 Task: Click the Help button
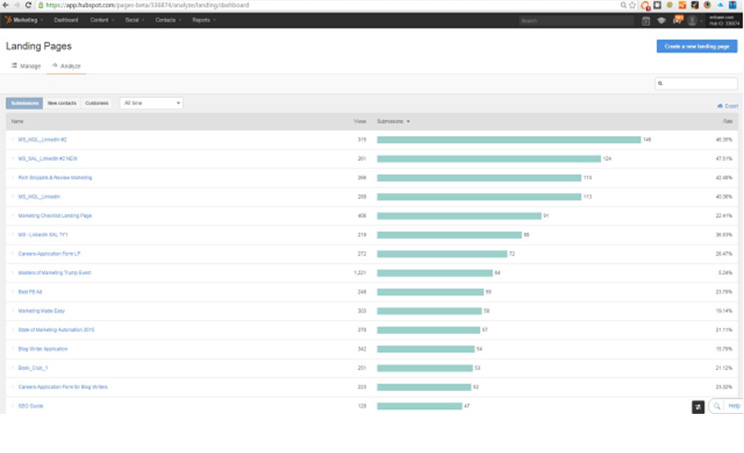click(734, 406)
